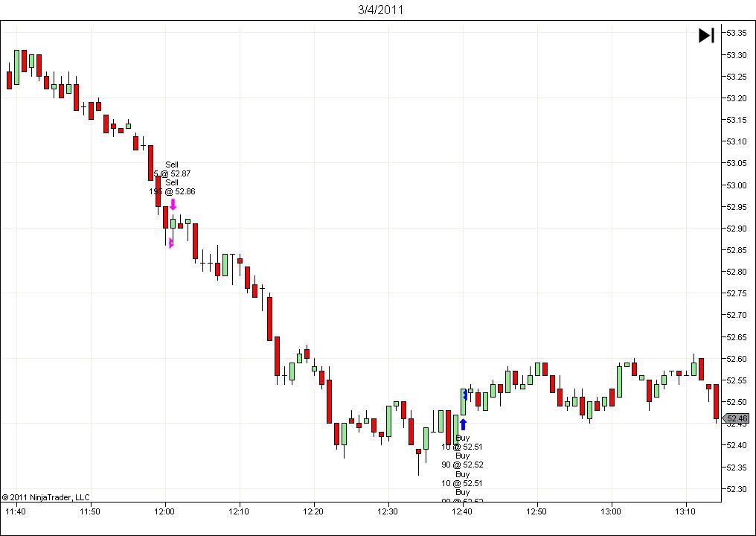Click the 53.15 price axis label
Image resolution: width=756 pixels, height=536 pixels.
(x=736, y=120)
